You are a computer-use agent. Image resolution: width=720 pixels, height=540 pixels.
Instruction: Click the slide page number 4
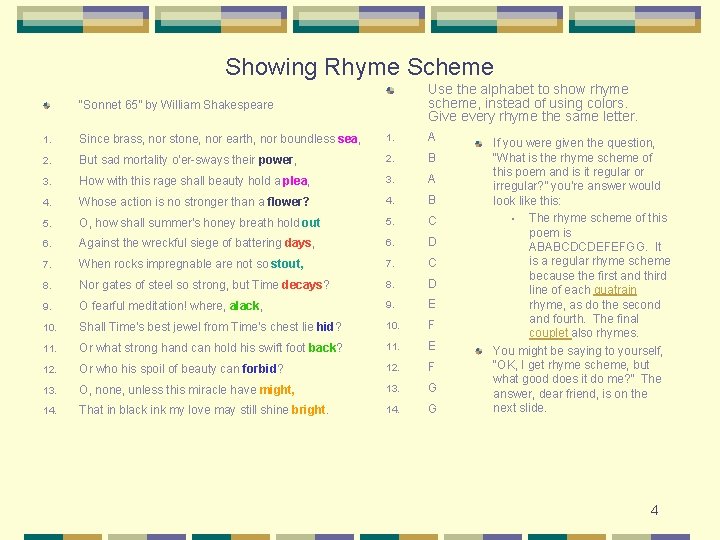tap(655, 511)
